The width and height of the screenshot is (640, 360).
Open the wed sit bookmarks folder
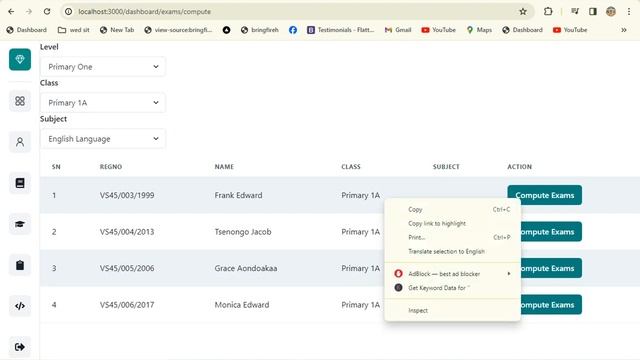click(74, 30)
